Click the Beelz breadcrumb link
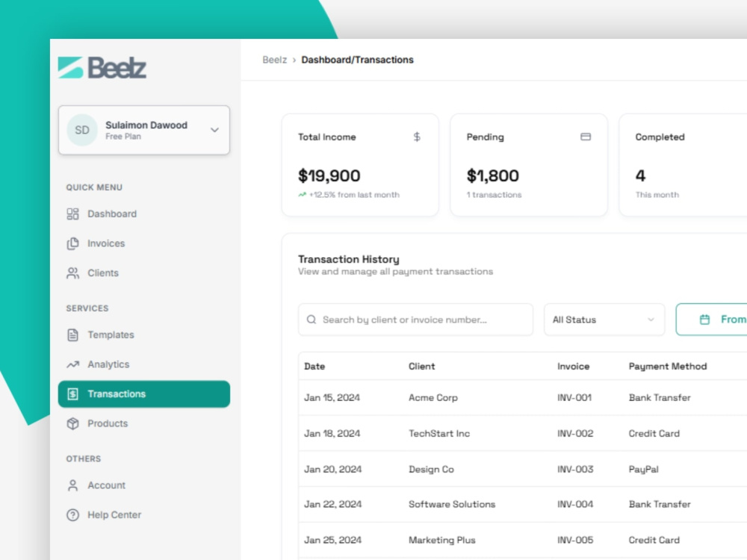Viewport: 747px width, 560px height. (x=274, y=60)
